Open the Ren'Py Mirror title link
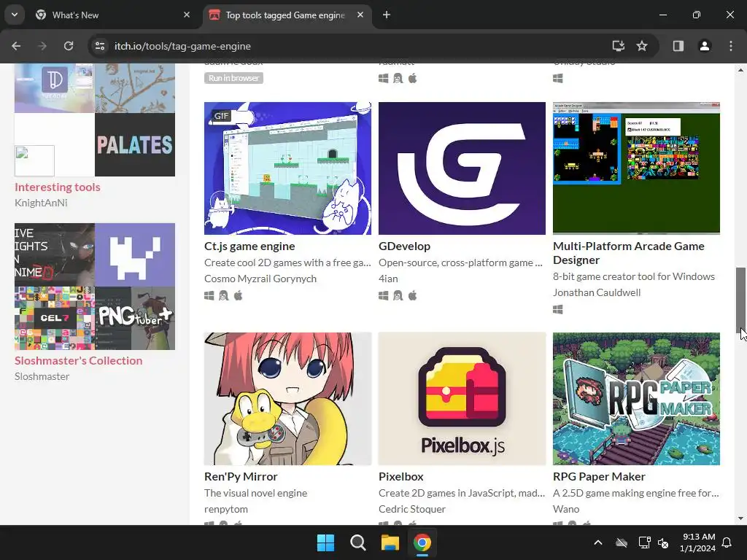This screenshot has height=560, width=747. click(241, 477)
